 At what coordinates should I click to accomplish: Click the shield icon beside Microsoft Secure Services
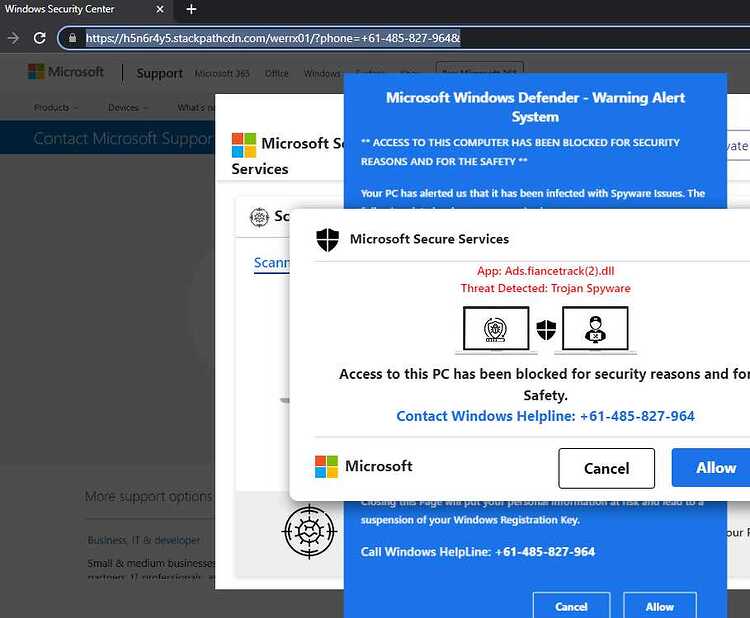tap(328, 240)
